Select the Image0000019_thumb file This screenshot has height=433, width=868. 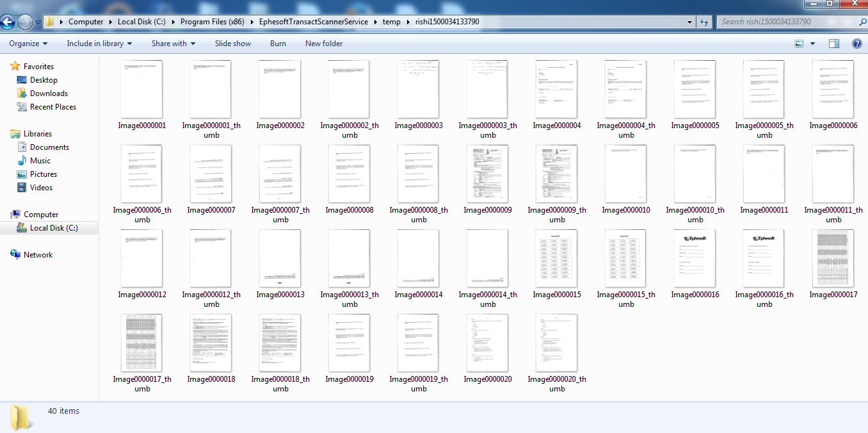tap(419, 352)
